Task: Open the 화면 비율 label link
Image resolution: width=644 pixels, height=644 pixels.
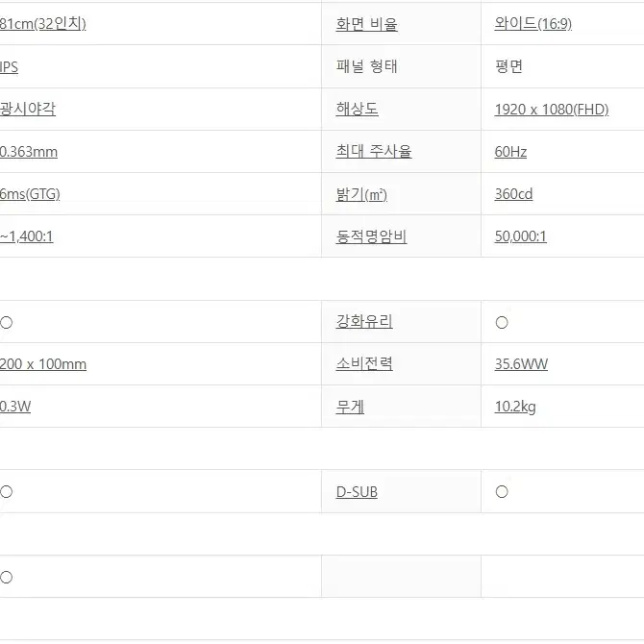Action: point(366,24)
